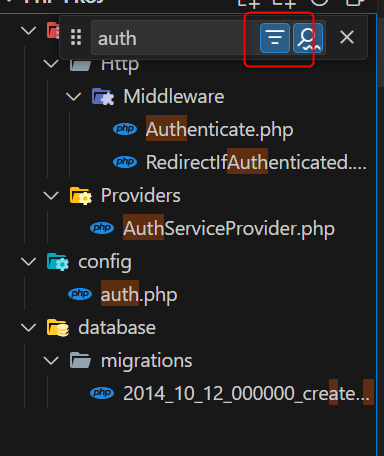Collapse the Http folder chevron
This screenshot has height=456, width=384.
pyautogui.click(x=51, y=63)
